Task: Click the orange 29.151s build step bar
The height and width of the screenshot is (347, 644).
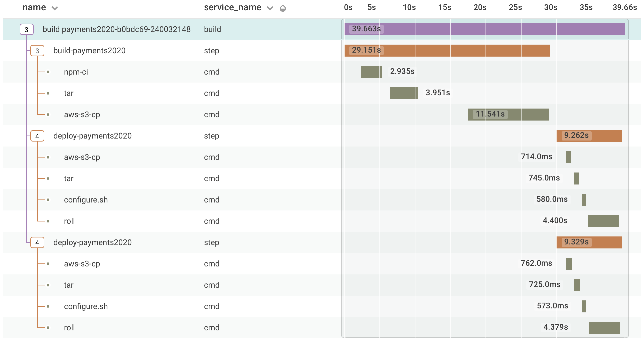Action: [x=447, y=51]
